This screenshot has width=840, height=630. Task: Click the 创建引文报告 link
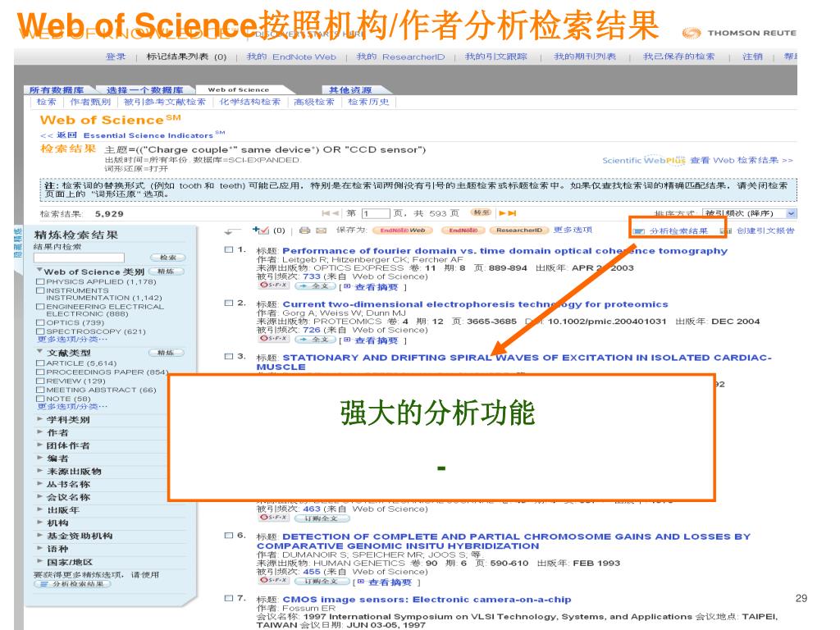765,231
